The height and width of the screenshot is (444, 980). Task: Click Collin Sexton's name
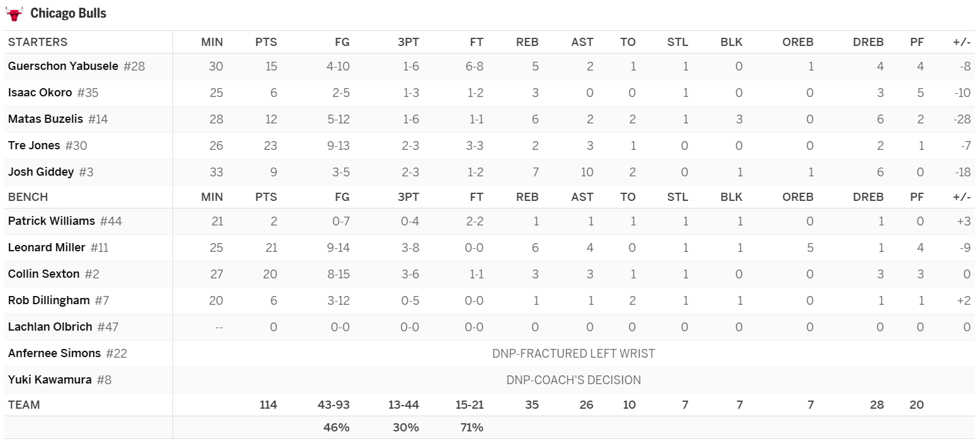click(x=44, y=274)
